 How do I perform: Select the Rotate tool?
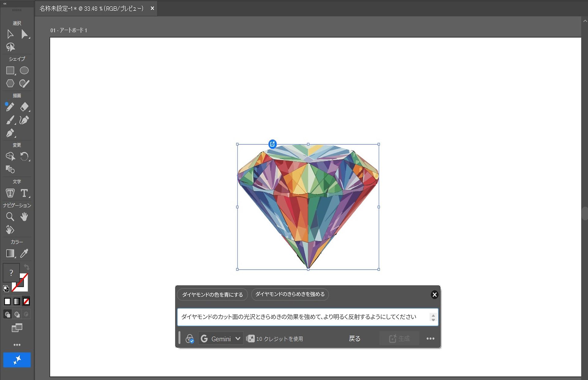pyautogui.click(x=24, y=156)
